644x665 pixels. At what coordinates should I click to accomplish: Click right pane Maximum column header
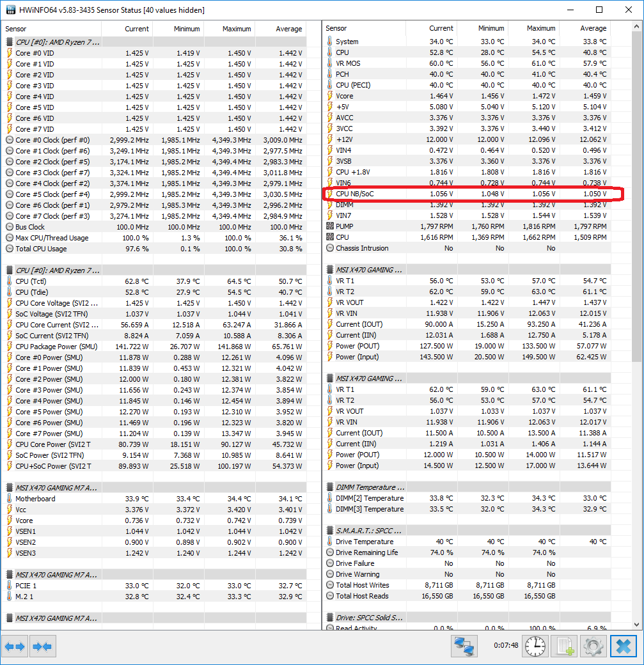click(534, 28)
